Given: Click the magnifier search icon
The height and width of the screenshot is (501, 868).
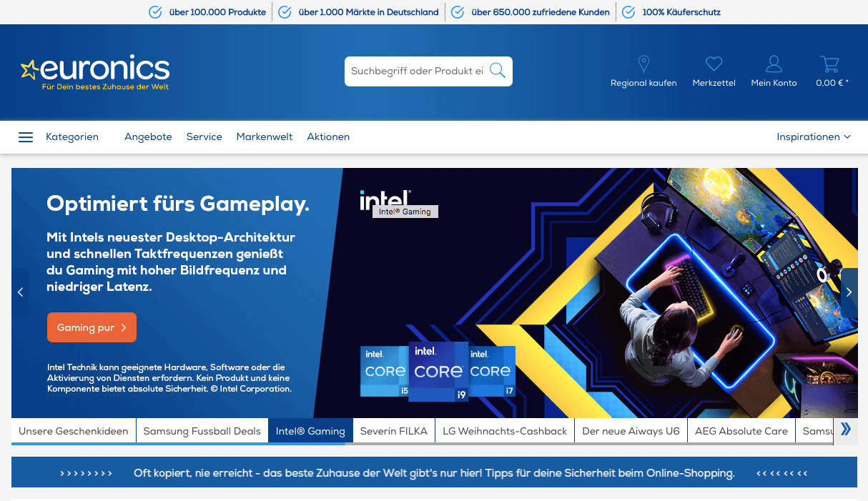Looking at the screenshot, I should [498, 71].
